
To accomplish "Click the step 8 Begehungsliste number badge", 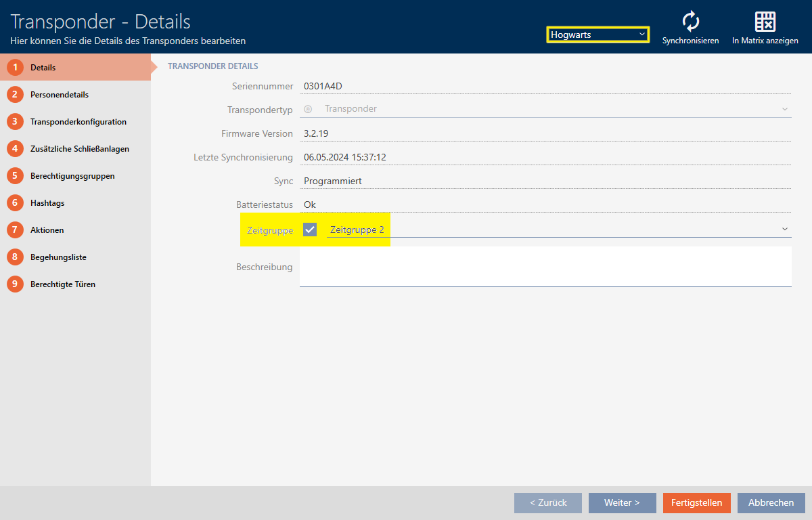I will tap(15, 257).
